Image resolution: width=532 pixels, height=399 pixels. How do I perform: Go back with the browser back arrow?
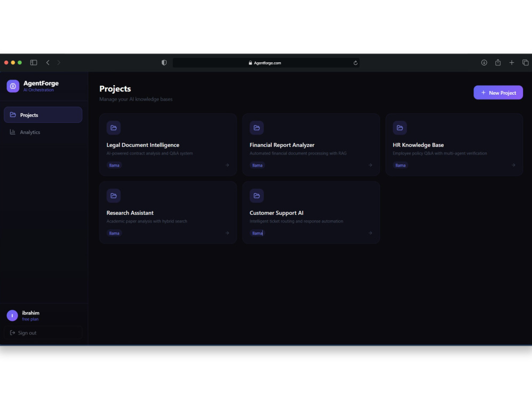pyautogui.click(x=48, y=62)
